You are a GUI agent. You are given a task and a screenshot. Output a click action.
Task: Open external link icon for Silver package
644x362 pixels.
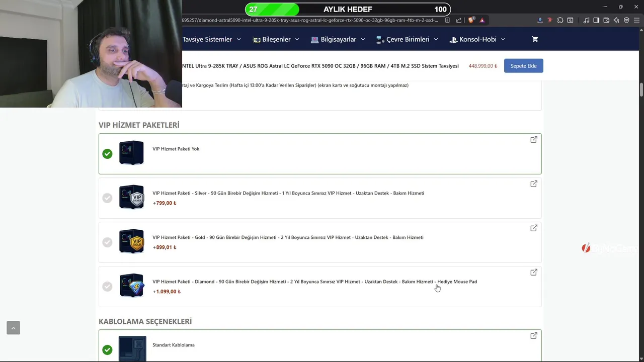[x=534, y=184]
